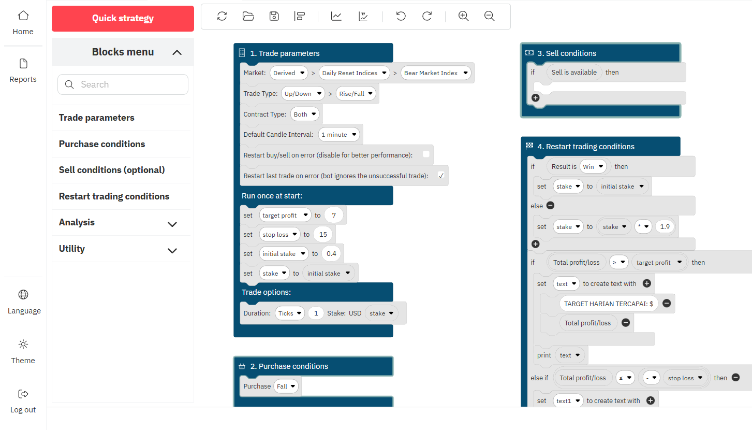Click the Quick strategy button
This screenshot has width=752, height=430.
[x=123, y=18]
